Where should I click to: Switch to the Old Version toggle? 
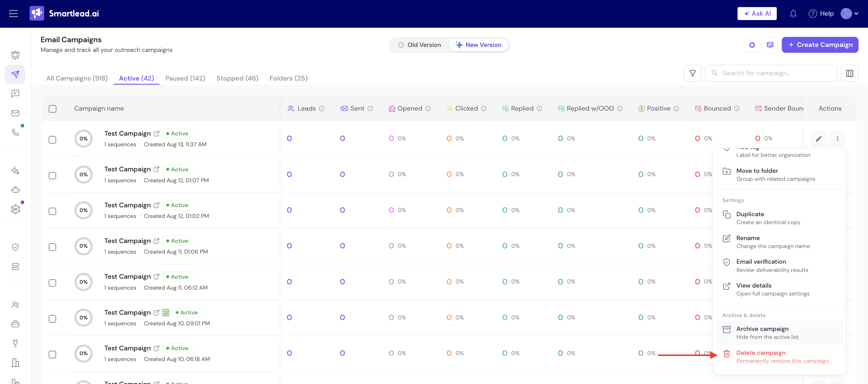coord(420,45)
